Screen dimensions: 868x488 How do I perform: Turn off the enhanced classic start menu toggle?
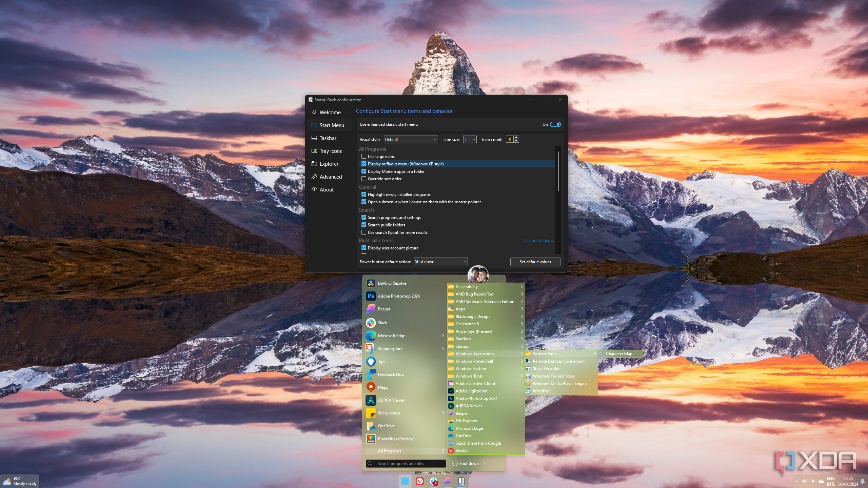555,124
